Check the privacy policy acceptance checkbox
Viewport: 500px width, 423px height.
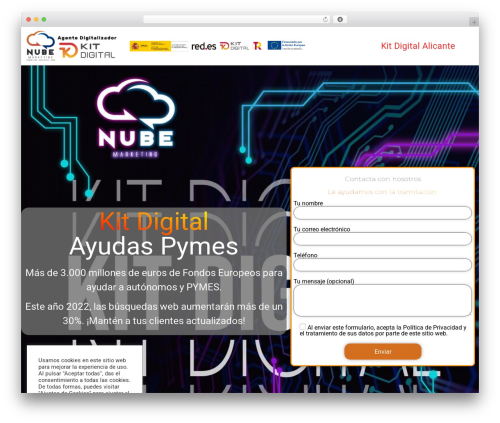click(x=302, y=327)
